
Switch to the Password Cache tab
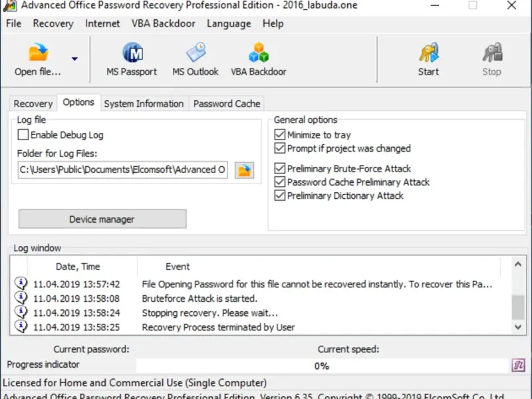[x=227, y=104]
